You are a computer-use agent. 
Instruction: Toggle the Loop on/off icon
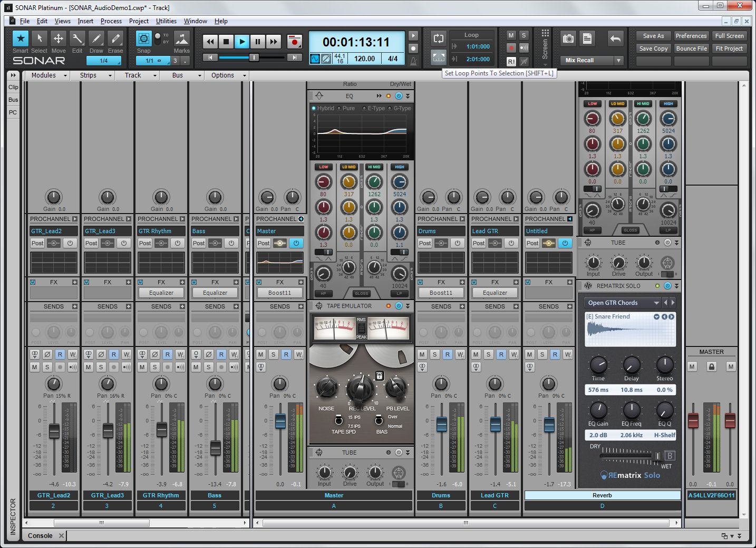point(438,38)
